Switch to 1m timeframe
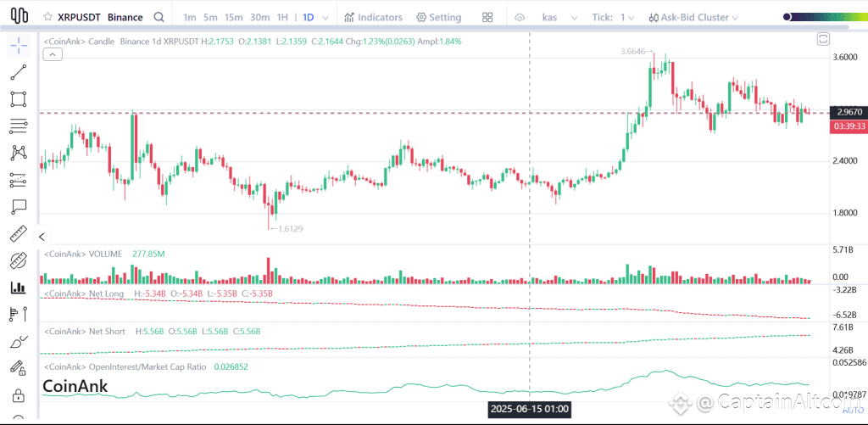Image resolution: width=868 pixels, height=425 pixels. [189, 17]
